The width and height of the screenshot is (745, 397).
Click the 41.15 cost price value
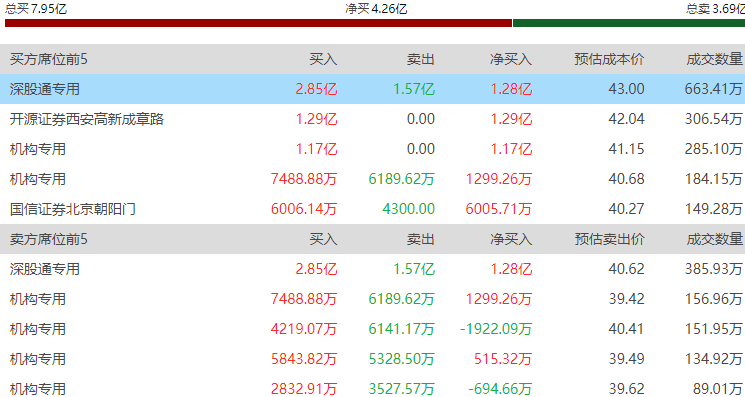click(627, 149)
